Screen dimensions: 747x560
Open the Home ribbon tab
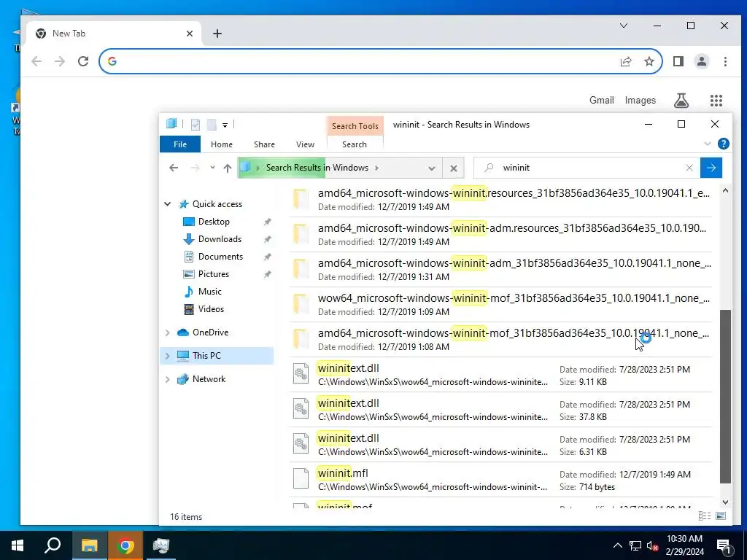point(222,144)
